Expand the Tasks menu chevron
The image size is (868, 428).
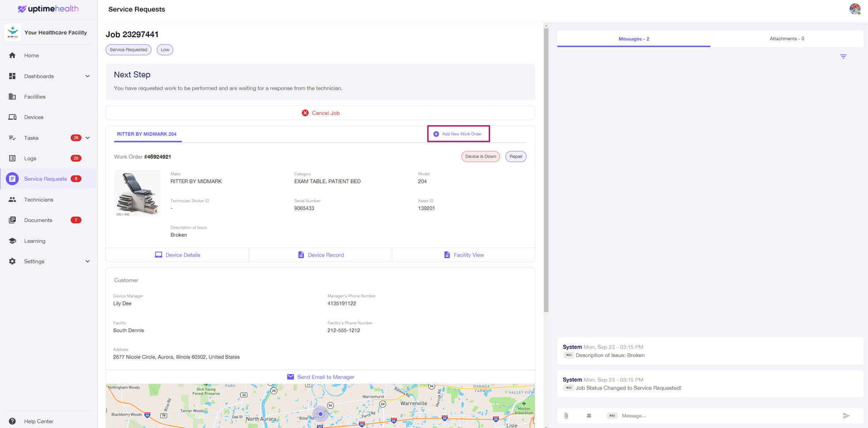point(87,138)
